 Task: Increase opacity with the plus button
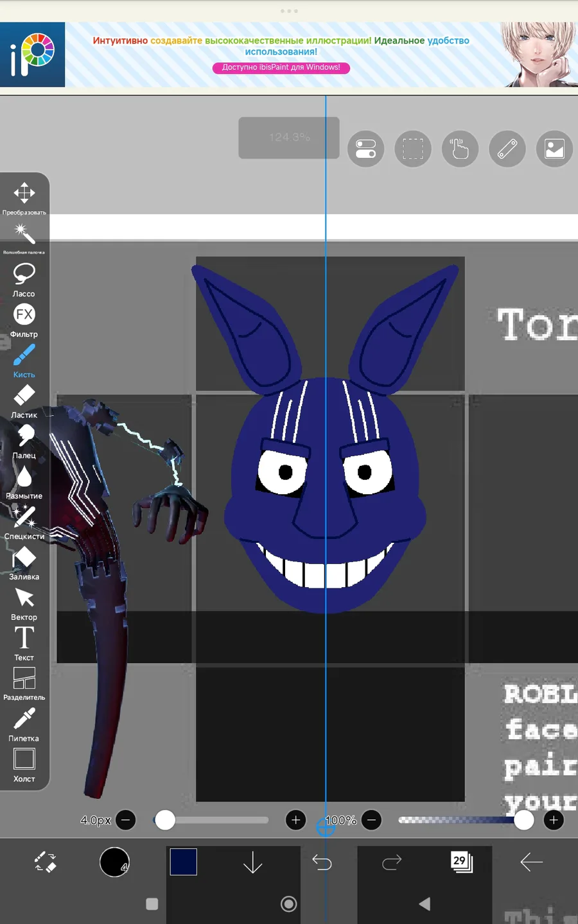pos(554,820)
